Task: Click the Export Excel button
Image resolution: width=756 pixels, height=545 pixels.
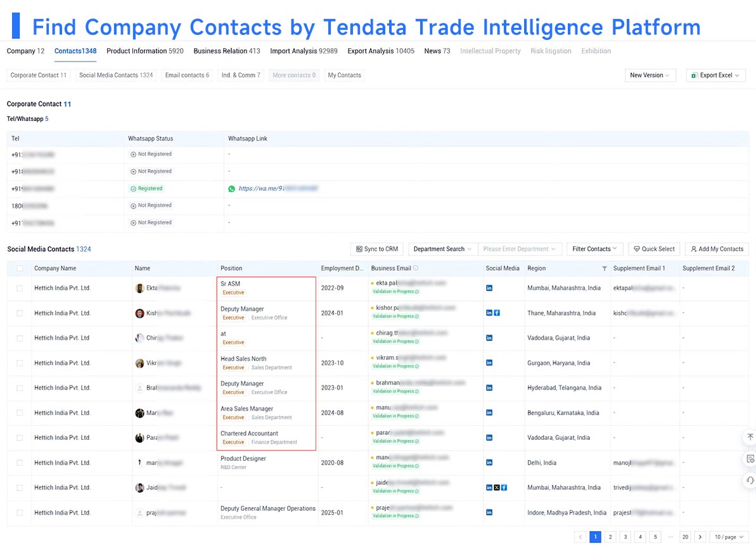Action: pos(715,75)
